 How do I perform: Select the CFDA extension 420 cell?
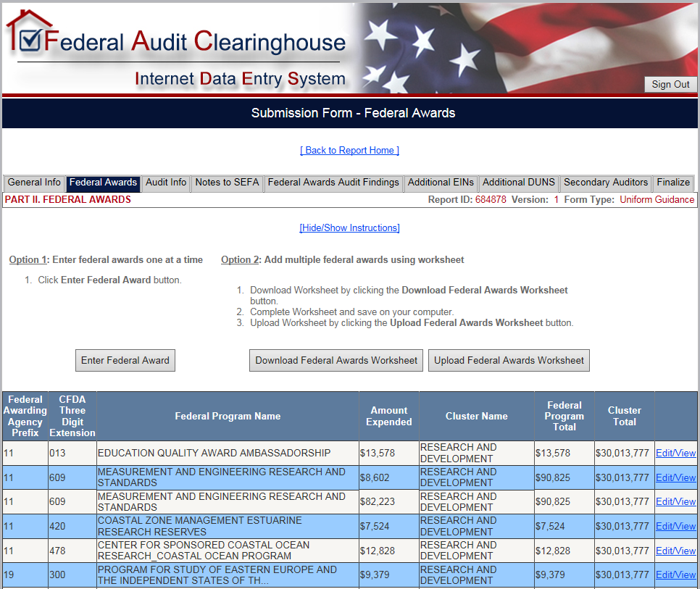[x=72, y=527]
